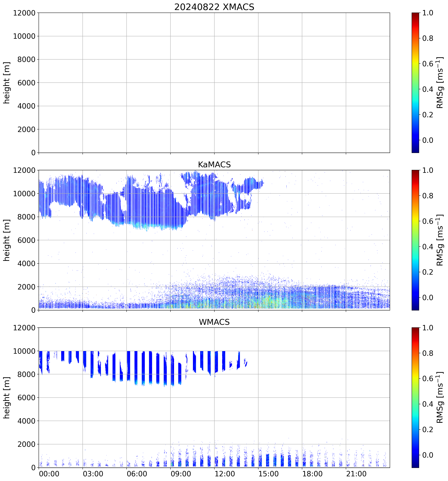This screenshot has height=481, width=448.
Task: Click the WMACS cloud stripe near 06:00
Action: pyautogui.click(x=129, y=365)
